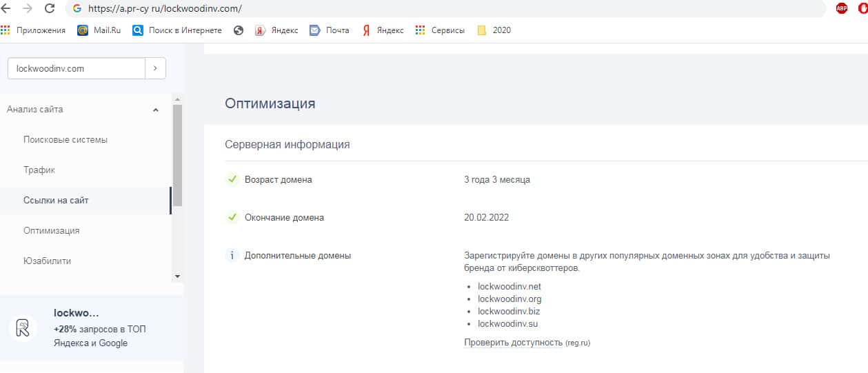
Task: Open Трафик sidebar item
Action: (x=39, y=170)
